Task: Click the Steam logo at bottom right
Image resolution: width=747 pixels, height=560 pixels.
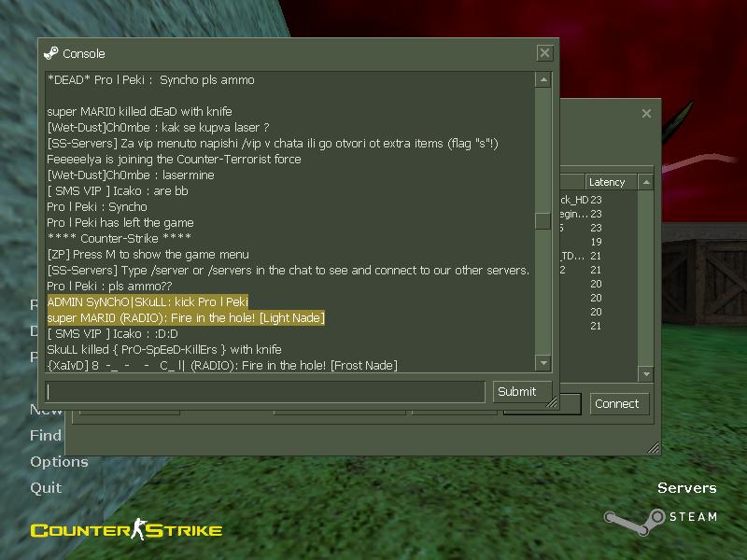Action: (x=660, y=520)
